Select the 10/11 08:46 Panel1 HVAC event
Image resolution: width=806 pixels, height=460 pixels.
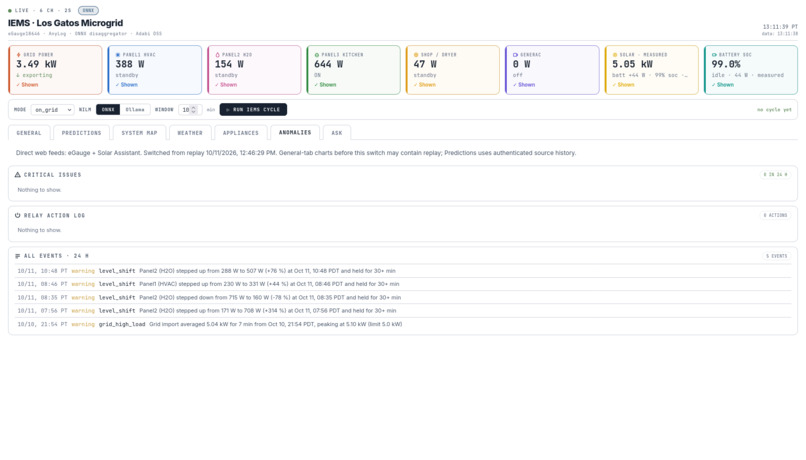pos(403,284)
